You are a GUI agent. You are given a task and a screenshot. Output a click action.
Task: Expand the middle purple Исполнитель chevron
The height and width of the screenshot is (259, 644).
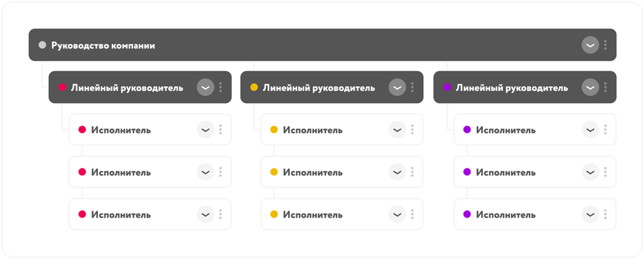590,172
